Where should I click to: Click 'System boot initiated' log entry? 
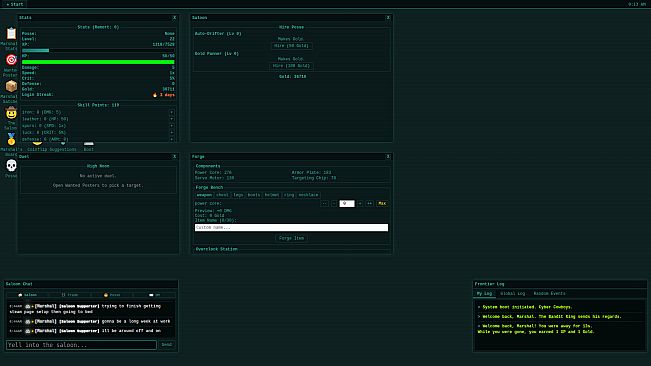(x=525, y=307)
